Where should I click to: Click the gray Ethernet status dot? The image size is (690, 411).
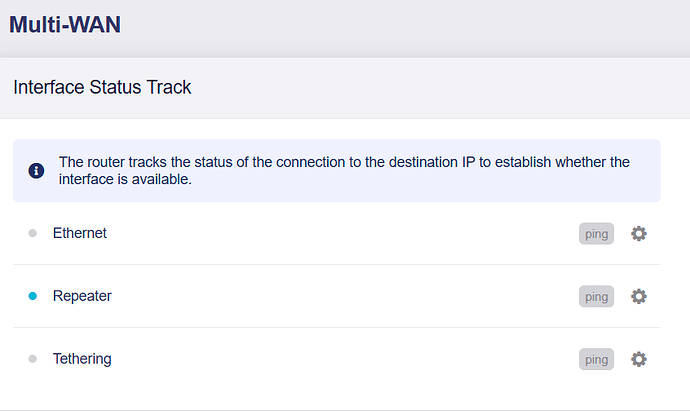(33, 234)
